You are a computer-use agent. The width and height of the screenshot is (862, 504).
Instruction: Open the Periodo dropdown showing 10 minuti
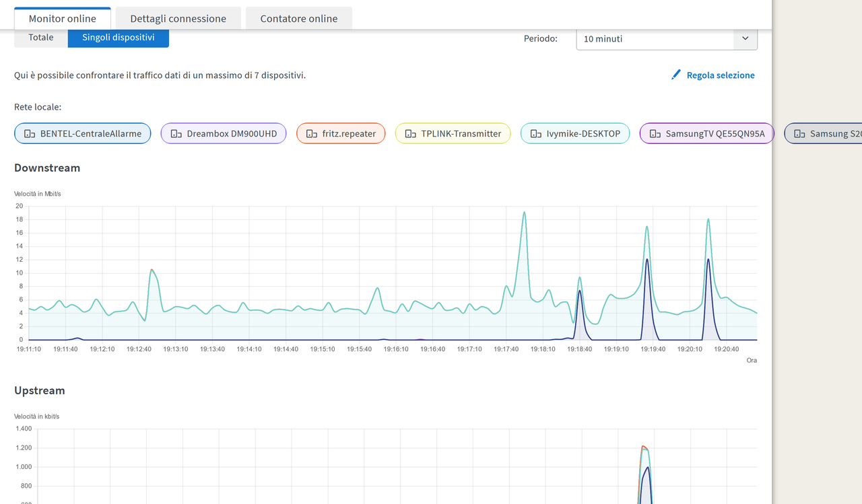(667, 38)
